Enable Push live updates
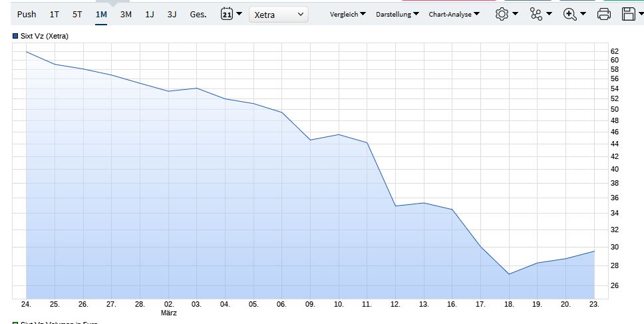The image size is (644, 324). [27, 14]
